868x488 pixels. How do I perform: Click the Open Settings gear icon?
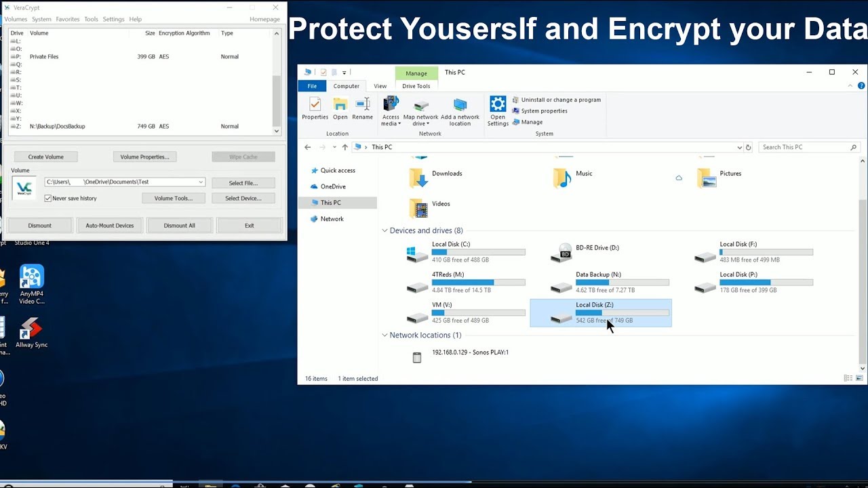[498, 104]
